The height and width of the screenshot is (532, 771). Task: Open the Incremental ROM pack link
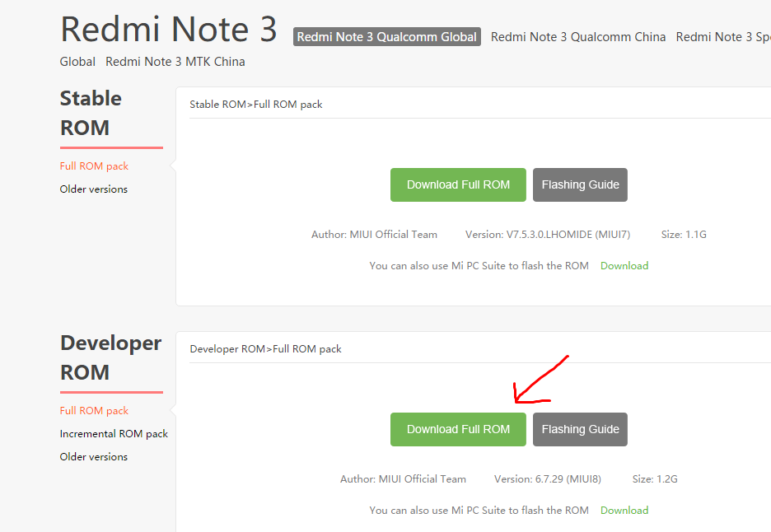point(114,434)
